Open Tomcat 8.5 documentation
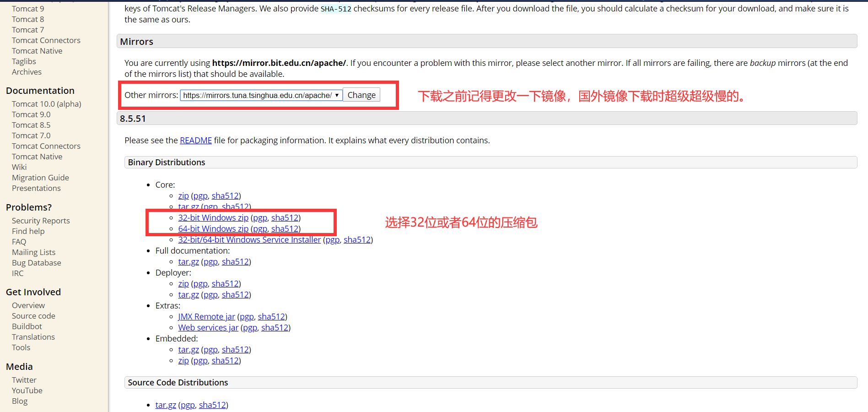Screen dimensions: 868x412 pyautogui.click(x=31, y=125)
